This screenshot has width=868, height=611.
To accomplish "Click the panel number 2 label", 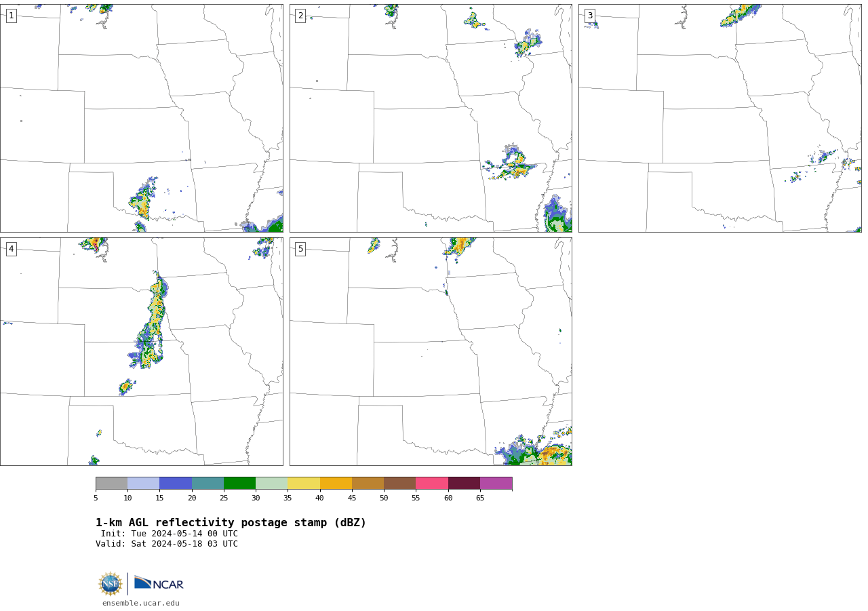I will [300, 16].
